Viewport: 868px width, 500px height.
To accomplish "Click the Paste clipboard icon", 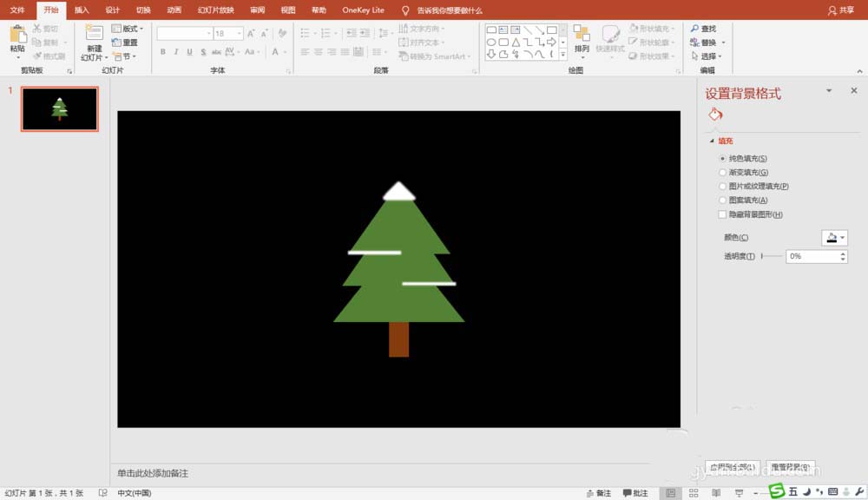I will coord(17,35).
